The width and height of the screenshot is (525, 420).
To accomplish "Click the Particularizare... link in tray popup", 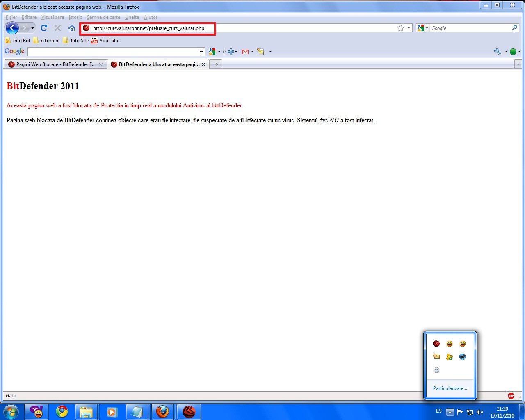I will pos(450,388).
